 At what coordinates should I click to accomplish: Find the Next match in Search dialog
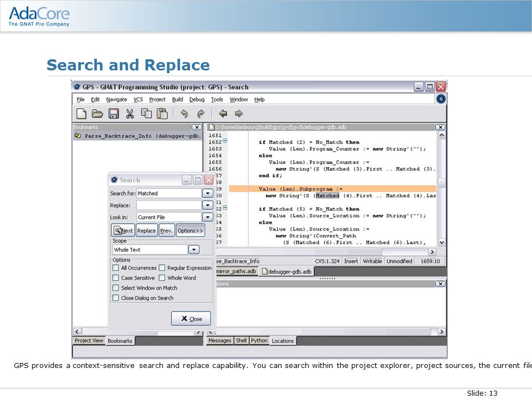(123, 231)
